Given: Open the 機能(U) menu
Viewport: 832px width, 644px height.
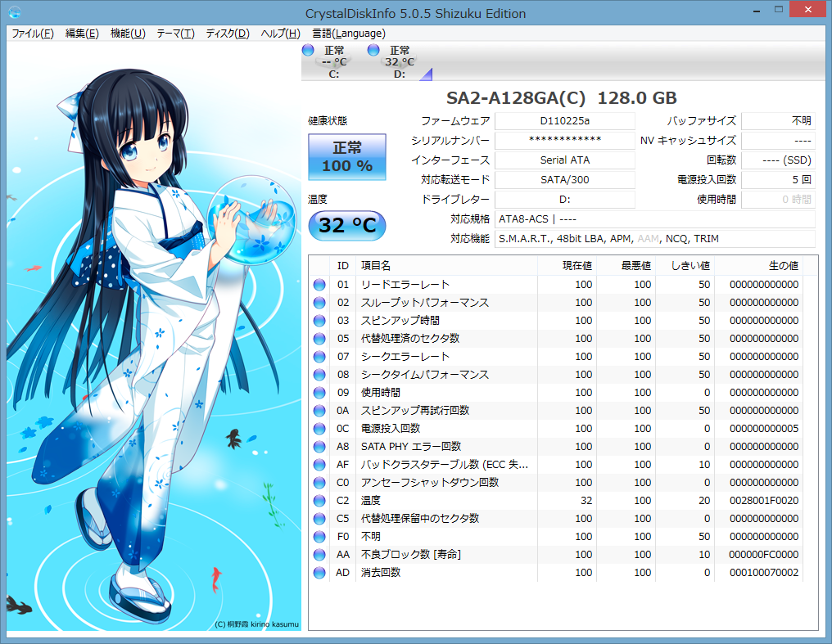Looking at the screenshot, I should click(x=128, y=34).
